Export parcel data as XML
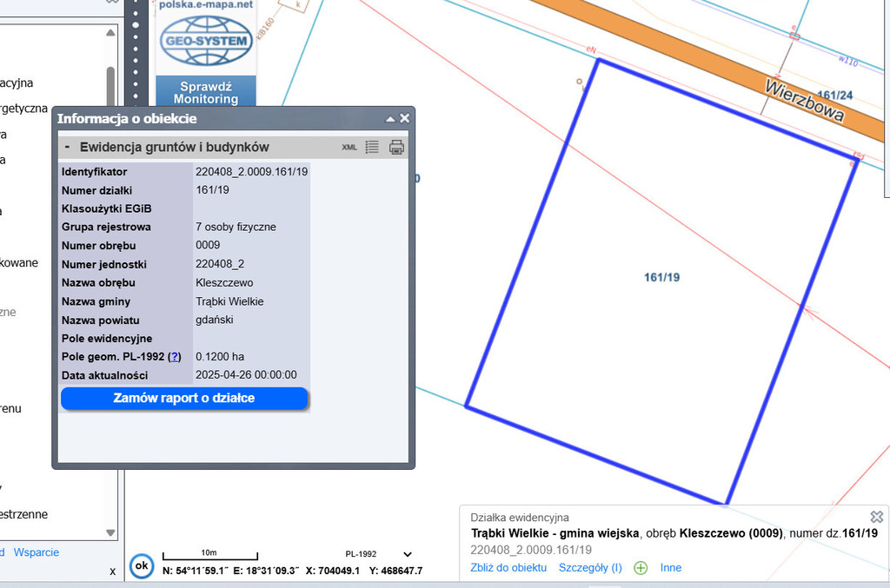The image size is (890, 588). [x=349, y=148]
